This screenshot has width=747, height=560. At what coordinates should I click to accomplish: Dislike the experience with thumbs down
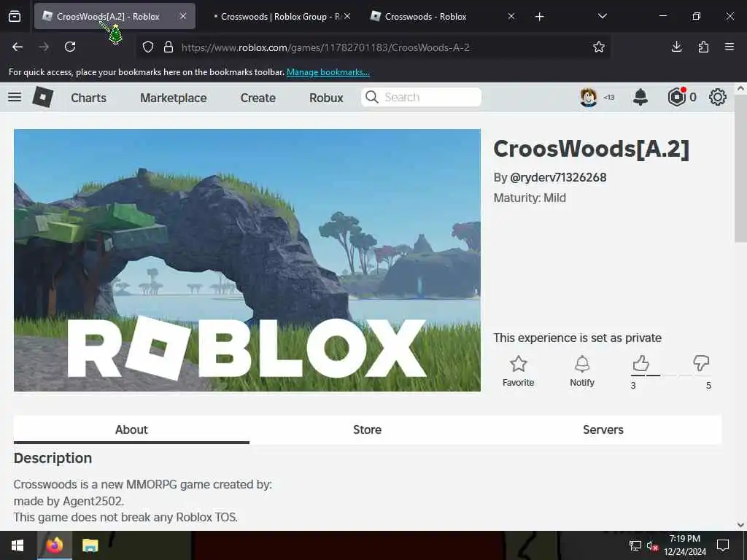[x=701, y=364]
